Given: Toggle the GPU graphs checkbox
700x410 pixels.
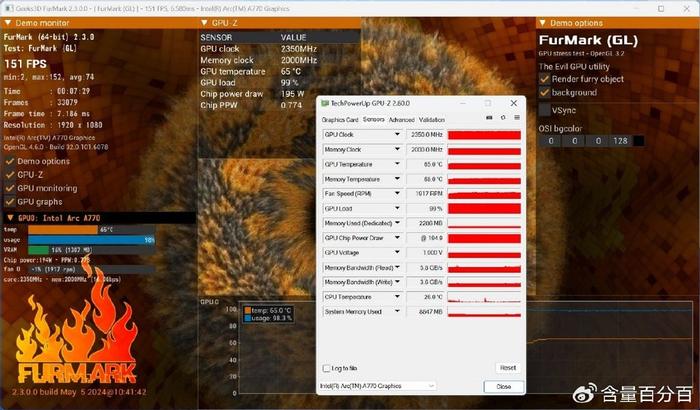Looking at the screenshot, I should (x=10, y=201).
